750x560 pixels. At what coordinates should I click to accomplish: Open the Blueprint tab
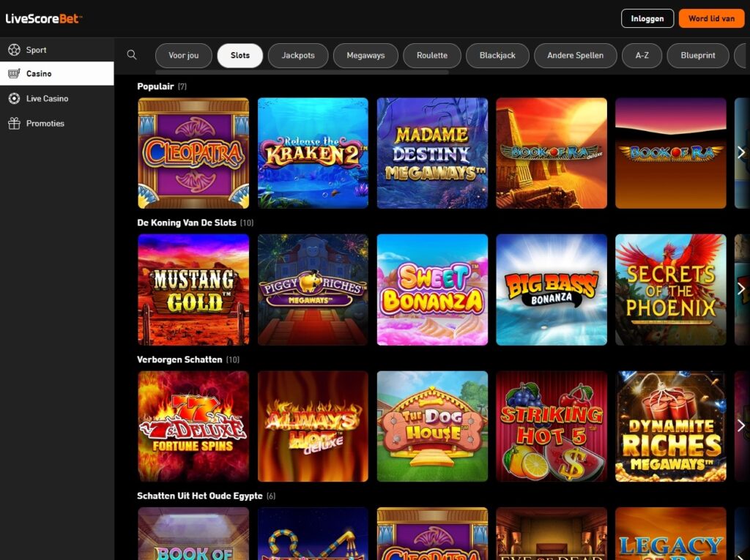click(x=698, y=56)
